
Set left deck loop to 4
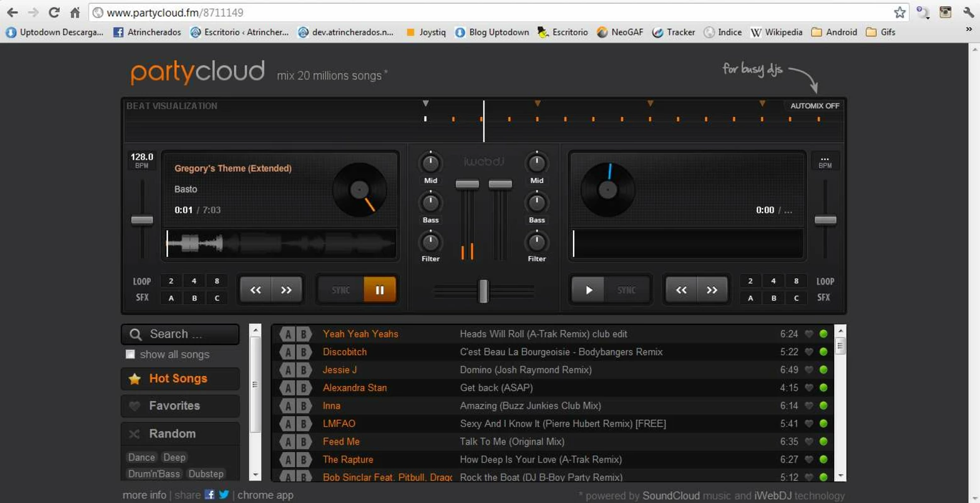(194, 281)
